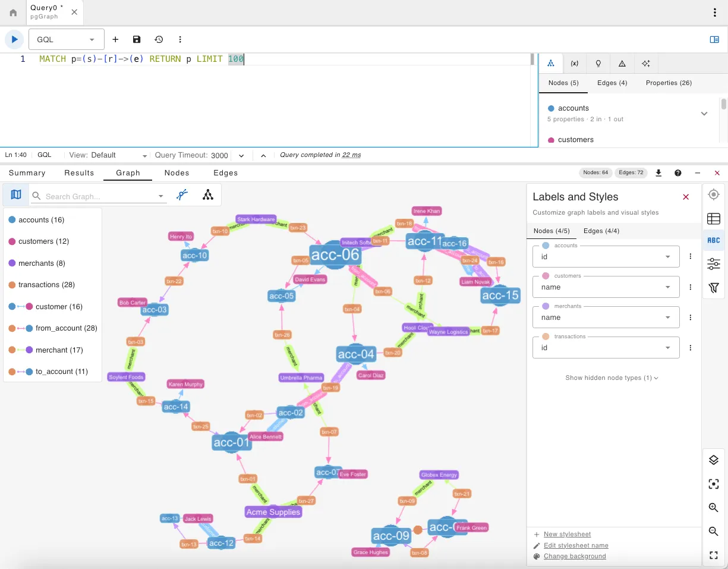Expand Show hidden node types
728x569 pixels.
point(612,378)
